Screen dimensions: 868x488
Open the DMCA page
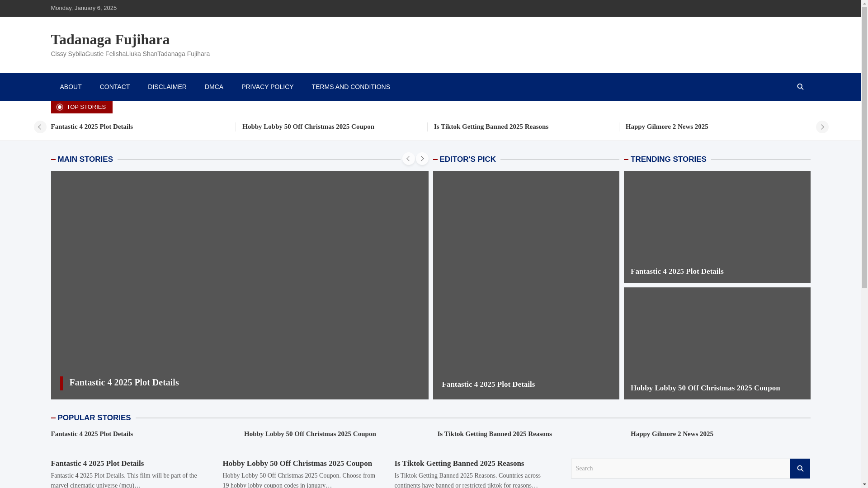click(x=214, y=87)
